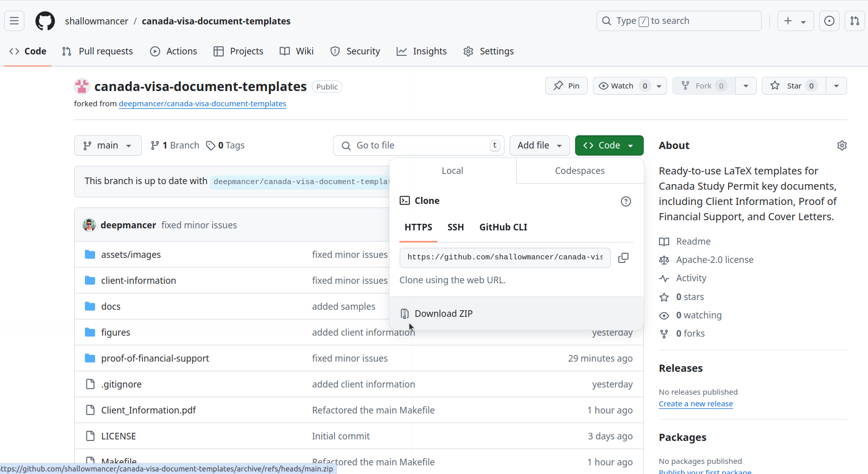Open the Security tab
Viewport: 868px width, 474px height.
pyautogui.click(x=355, y=51)
